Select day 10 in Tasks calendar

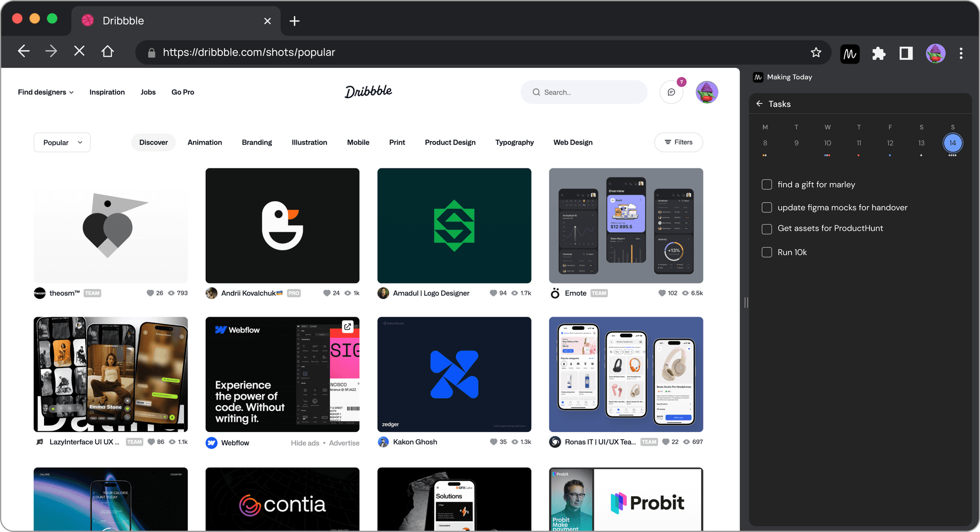(x=827, y=143)
